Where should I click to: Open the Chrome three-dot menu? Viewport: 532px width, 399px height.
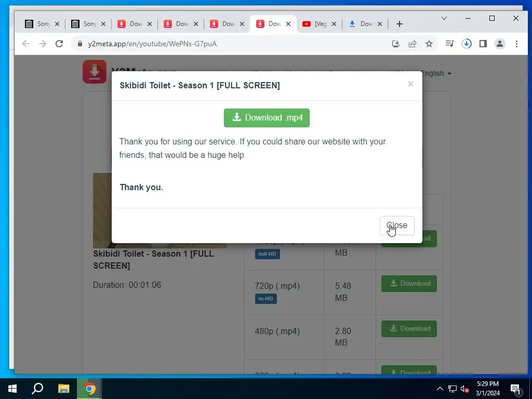tap(516, 44)
